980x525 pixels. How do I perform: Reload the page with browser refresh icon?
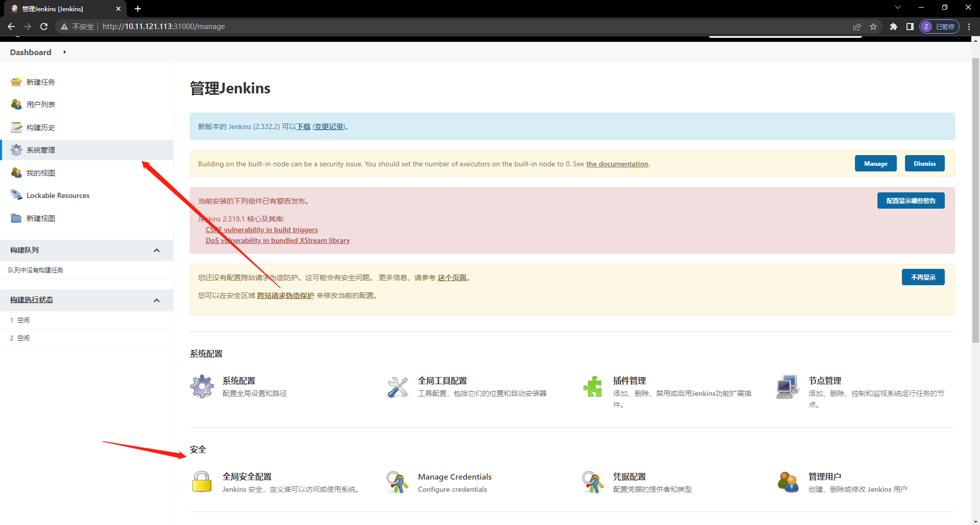pos(44,27)
